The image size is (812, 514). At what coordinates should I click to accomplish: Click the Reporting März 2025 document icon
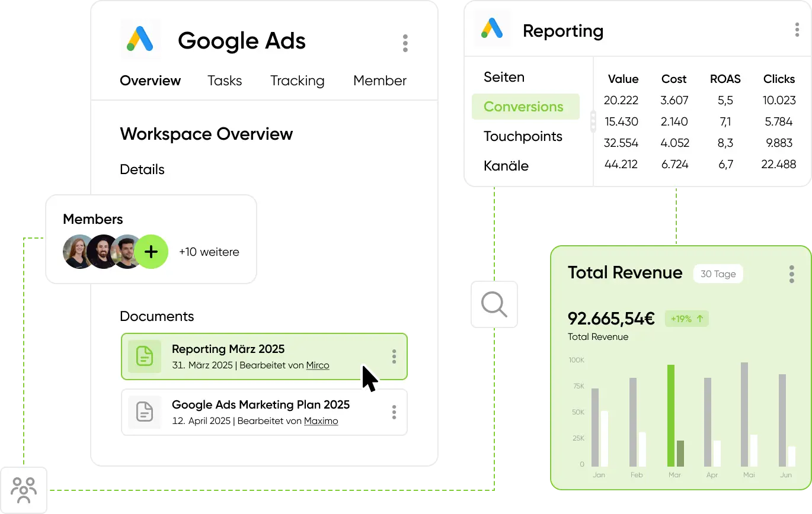point(145,356)
